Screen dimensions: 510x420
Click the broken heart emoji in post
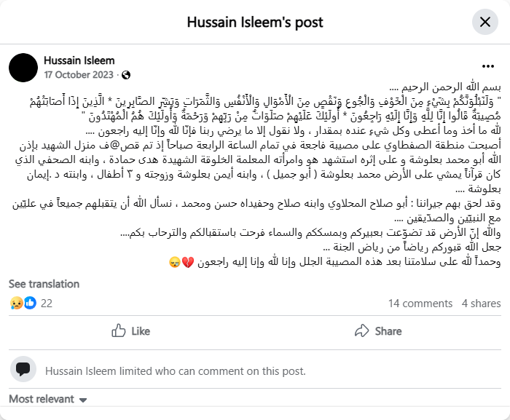coord(188,262)
